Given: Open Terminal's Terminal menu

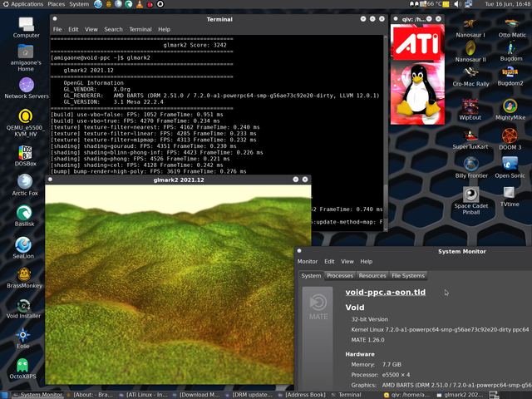Looking at the screenshot, I should (140, 30).
